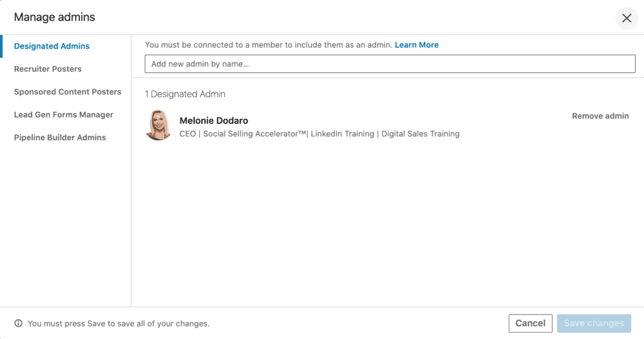The width and height of the screenshot is (644, 339).
Task: Go to Lead Gen Forms Manager
Action: [x=64, y=114]
